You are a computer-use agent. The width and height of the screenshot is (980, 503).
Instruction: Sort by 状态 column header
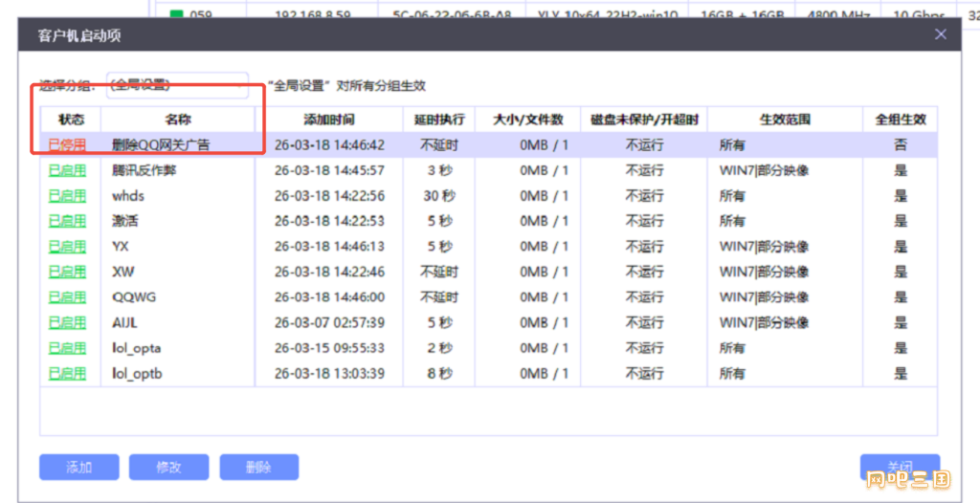point(71,120)
